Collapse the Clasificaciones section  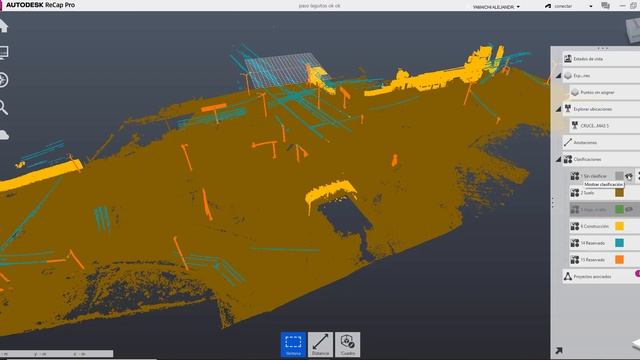point(558,159)
